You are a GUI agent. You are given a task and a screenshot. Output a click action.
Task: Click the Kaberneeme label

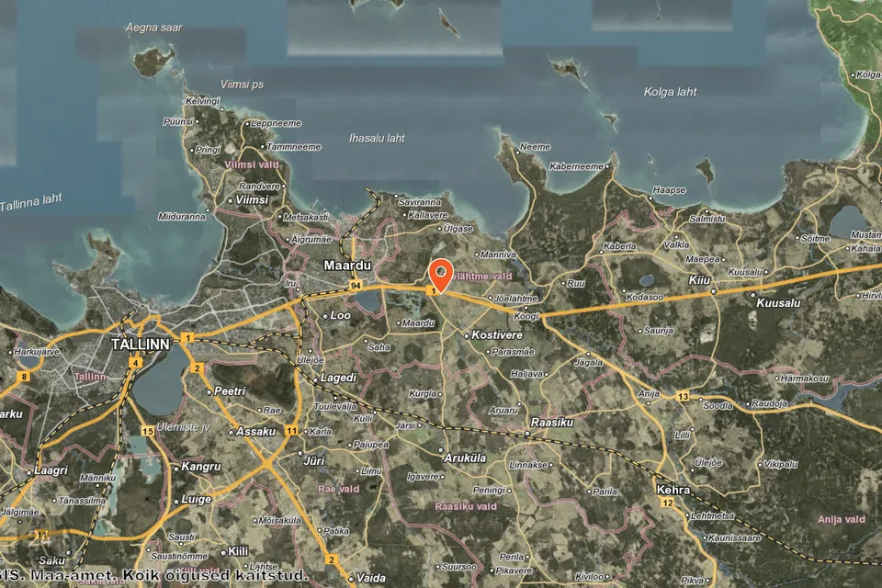pyautogui.click(x=576, y=166)
